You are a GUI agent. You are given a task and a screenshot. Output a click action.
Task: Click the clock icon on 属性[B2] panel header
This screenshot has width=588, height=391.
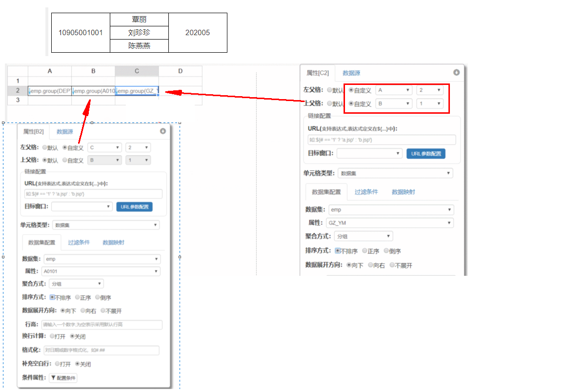pyautogui.click(x=162, y=130)
